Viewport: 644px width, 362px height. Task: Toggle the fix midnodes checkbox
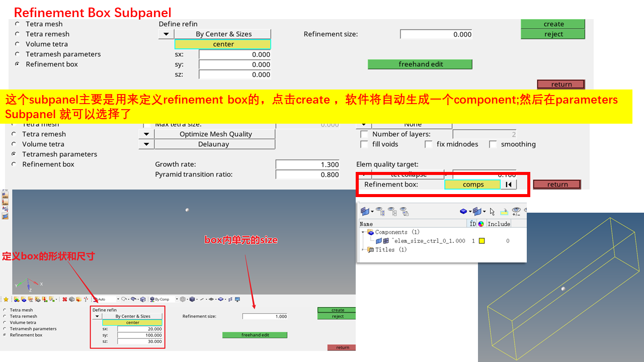[x=429, y=144]
